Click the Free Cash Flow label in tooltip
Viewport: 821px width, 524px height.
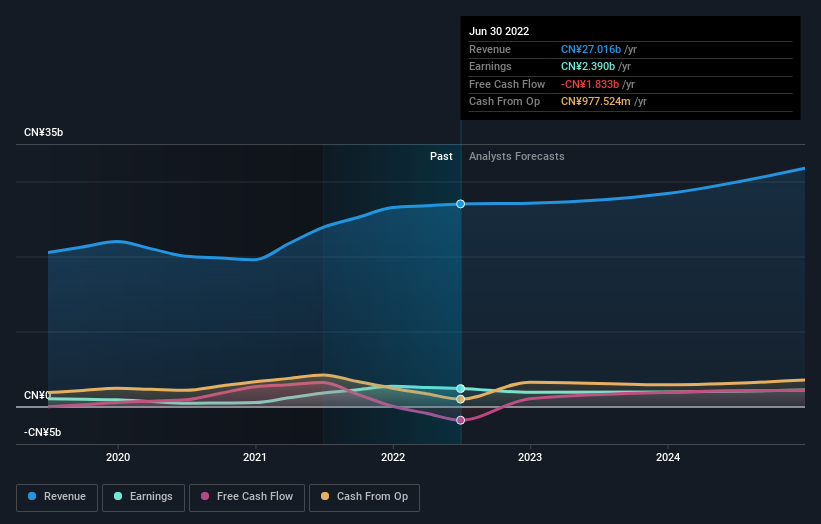[x=507, y=84]
